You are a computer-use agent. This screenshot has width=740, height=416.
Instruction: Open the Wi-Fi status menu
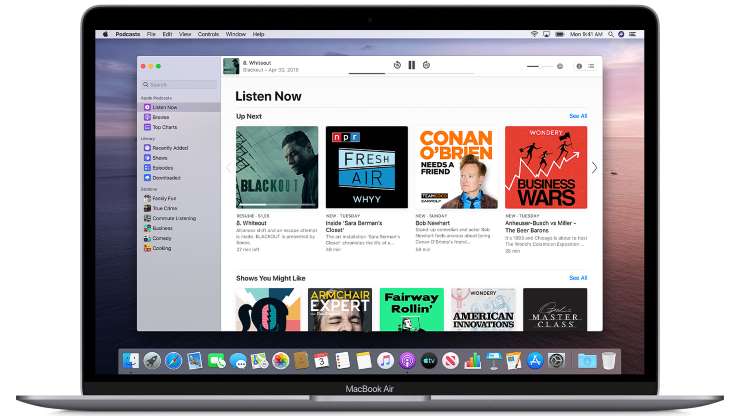(534, 34)
